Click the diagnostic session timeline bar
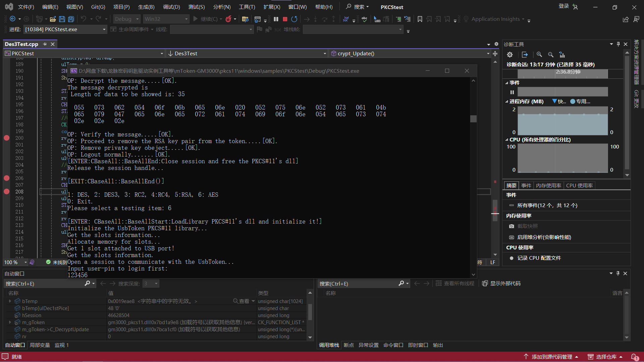The image size is (644, 362). [x=562, y=73]
